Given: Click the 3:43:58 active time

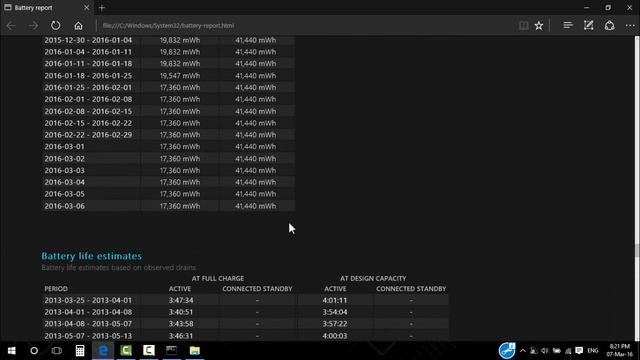Looking at the screenshot, I should click(181, 324).
